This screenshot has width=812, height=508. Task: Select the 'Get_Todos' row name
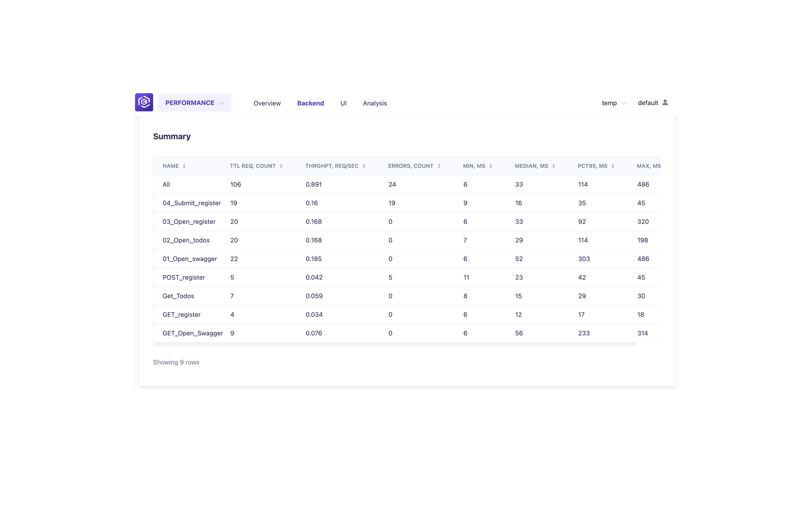pos(179,296)
